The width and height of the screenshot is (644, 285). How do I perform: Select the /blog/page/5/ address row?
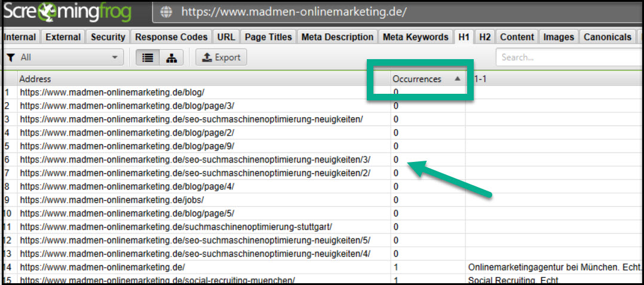coord(127,213)
